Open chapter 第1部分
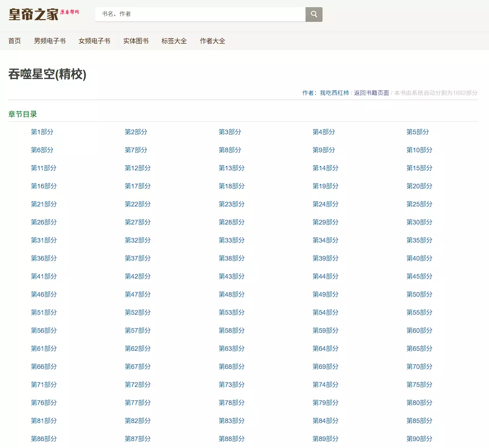 [42, 132]
